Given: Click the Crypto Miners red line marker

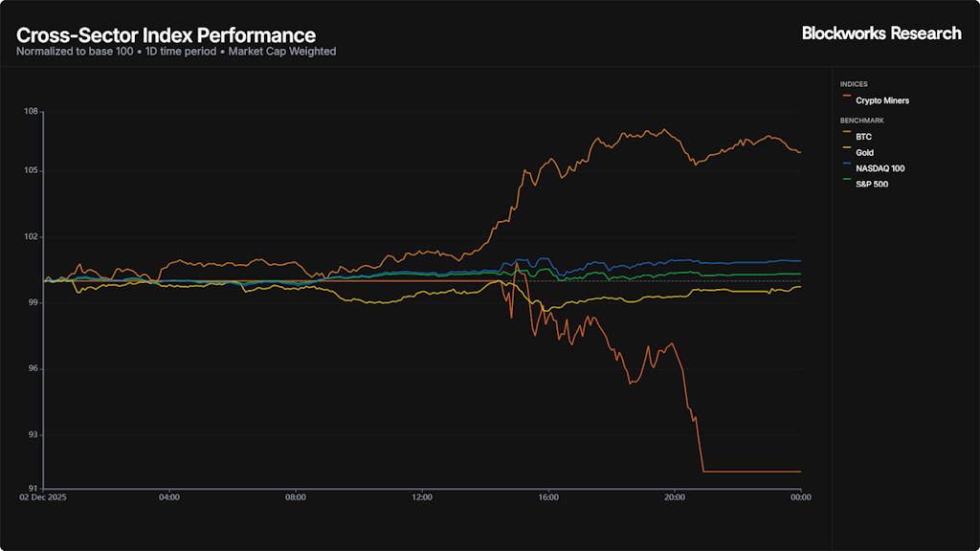Looking at the screenshot, I should point(846,100).
